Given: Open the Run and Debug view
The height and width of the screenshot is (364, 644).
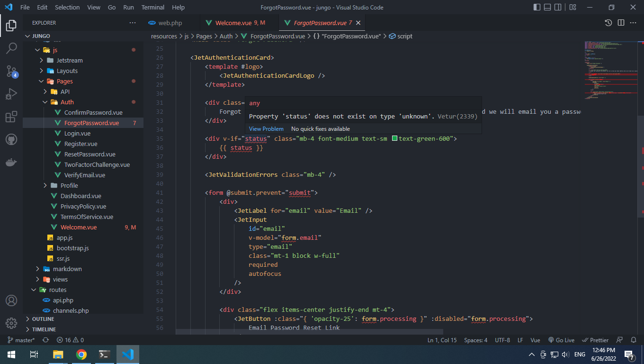Looking at the screenshot, I should (11, 94).
